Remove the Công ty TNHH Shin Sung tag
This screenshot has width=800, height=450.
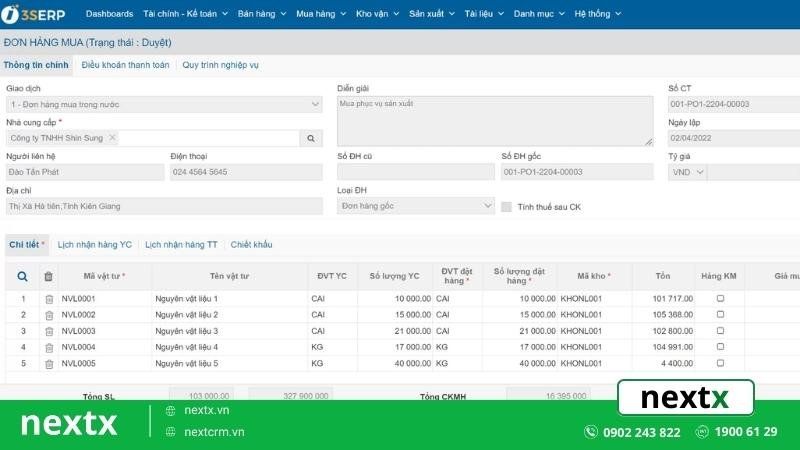coord(112,138)
